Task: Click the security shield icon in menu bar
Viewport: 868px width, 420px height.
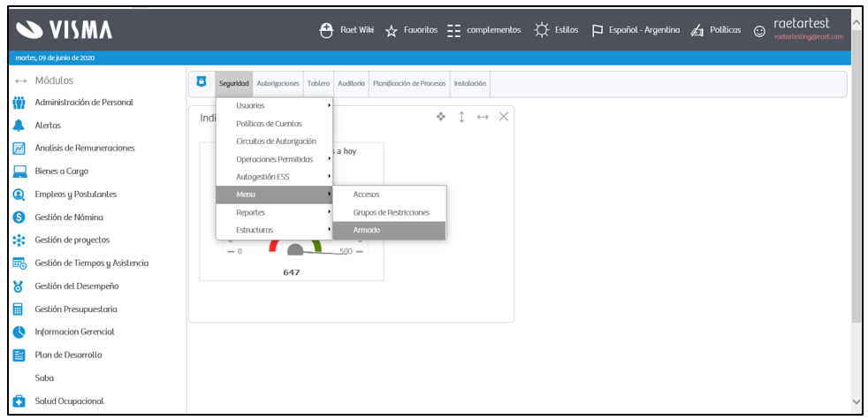Action: (x=202, y=82)
